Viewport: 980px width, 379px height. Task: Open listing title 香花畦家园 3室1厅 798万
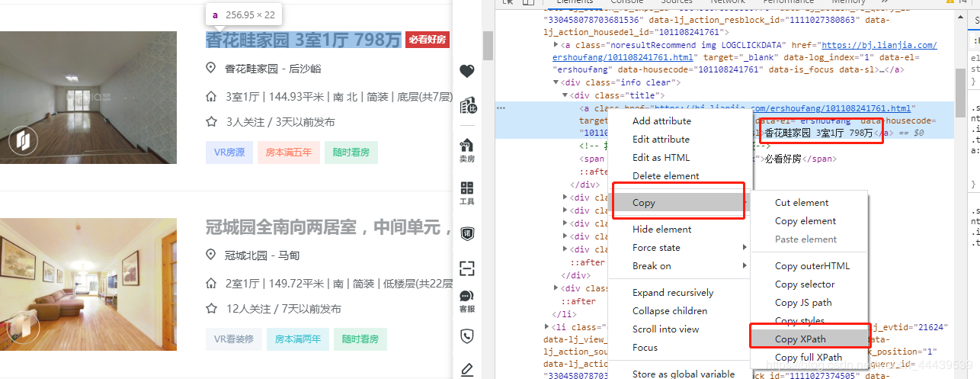click(x=303, y=40)
